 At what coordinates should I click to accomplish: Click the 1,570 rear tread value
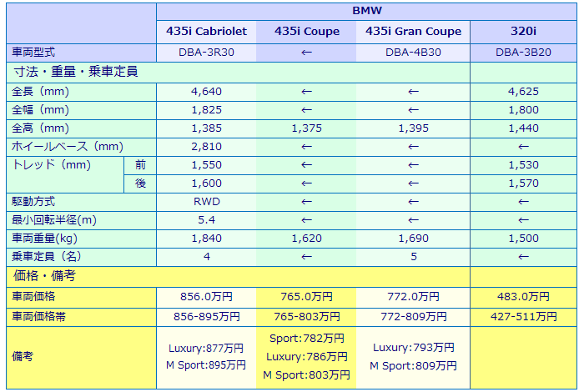(523, 183)
